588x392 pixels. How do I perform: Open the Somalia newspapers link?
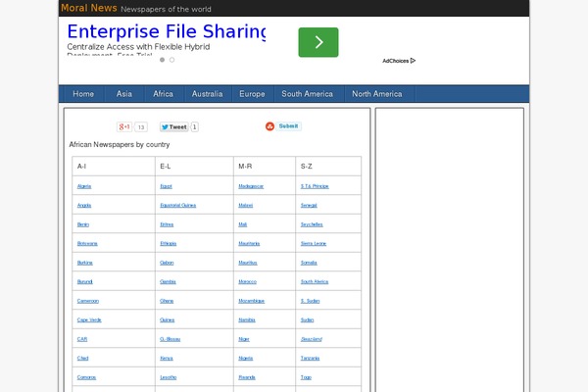coord(309,263)
